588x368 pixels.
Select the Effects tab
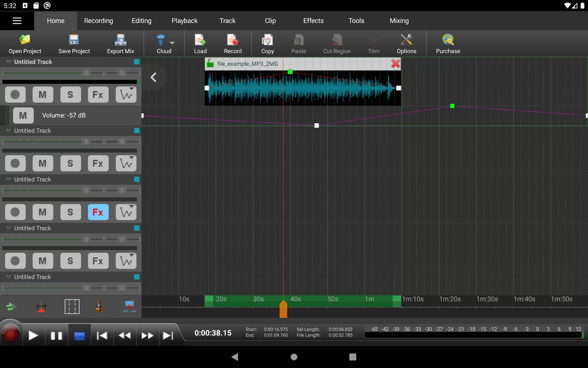313,20
